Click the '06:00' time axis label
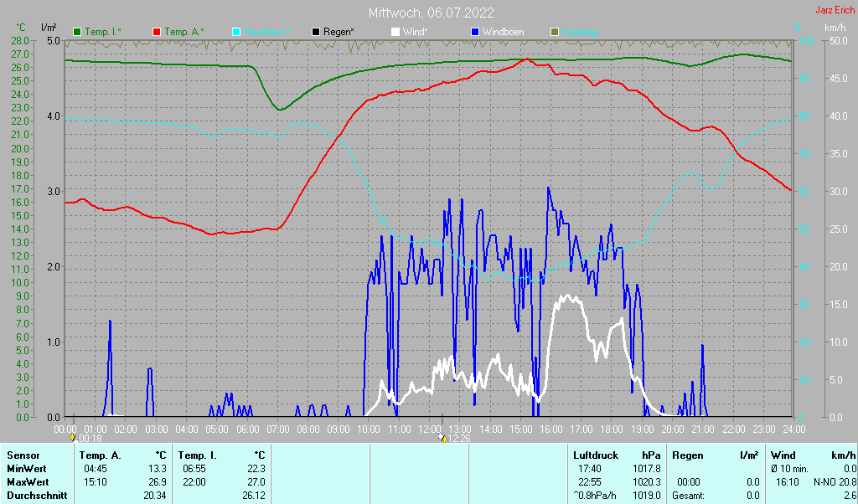 247,429
